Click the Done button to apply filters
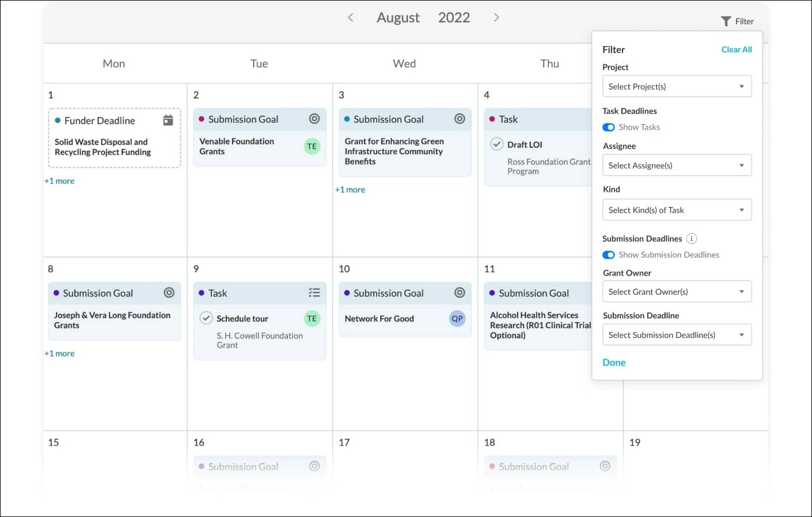 coord(614,362)
